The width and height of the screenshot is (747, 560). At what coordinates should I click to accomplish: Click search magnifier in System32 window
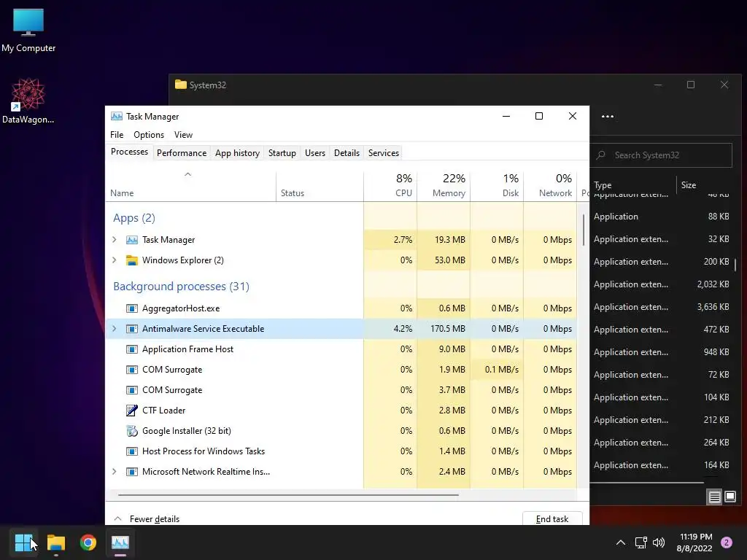[601, 155]
